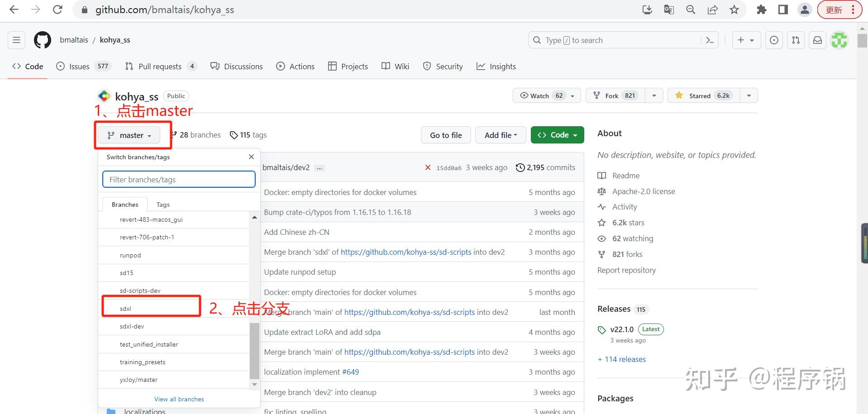This screenshot has height=414, width=868.
Task: Click the browser share icon
Action: pos(712,10)
